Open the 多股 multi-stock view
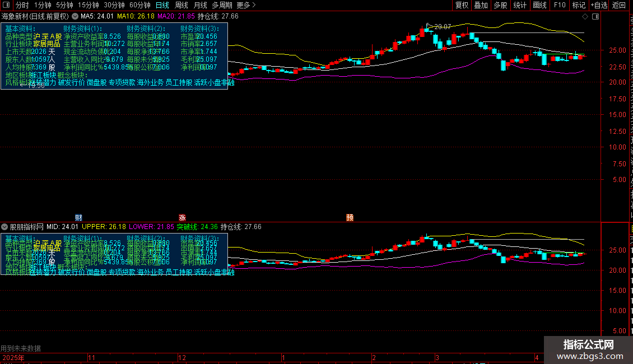This screenshot has width=633, height=364. [x=501, y=5]
